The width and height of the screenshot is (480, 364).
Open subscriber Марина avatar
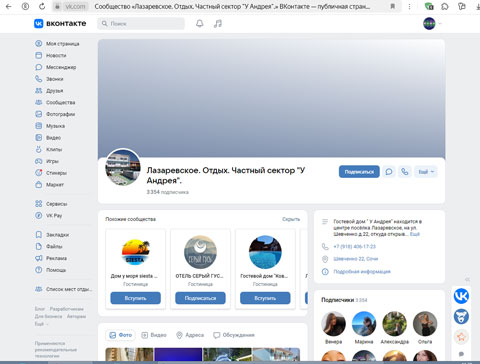pos(364,323)
